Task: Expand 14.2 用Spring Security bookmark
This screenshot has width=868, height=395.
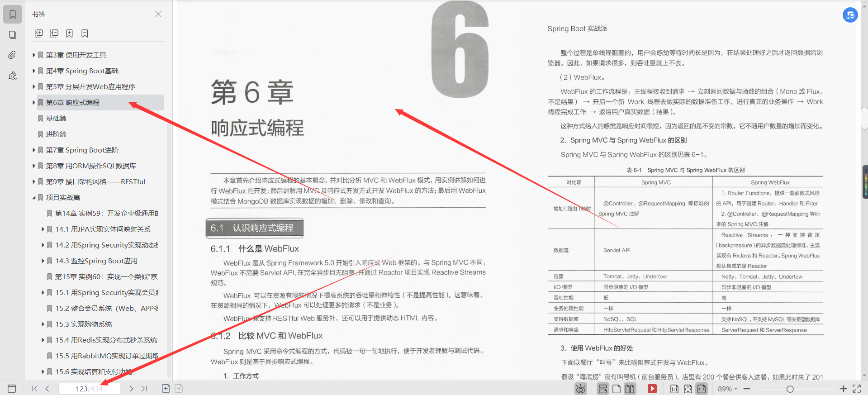Action: point(43,245)
